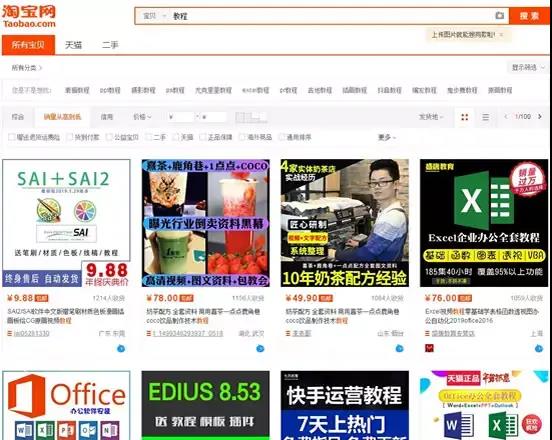Open SAI software item title link
Viewport: 552px width, 440px height.
pos(65,316)
